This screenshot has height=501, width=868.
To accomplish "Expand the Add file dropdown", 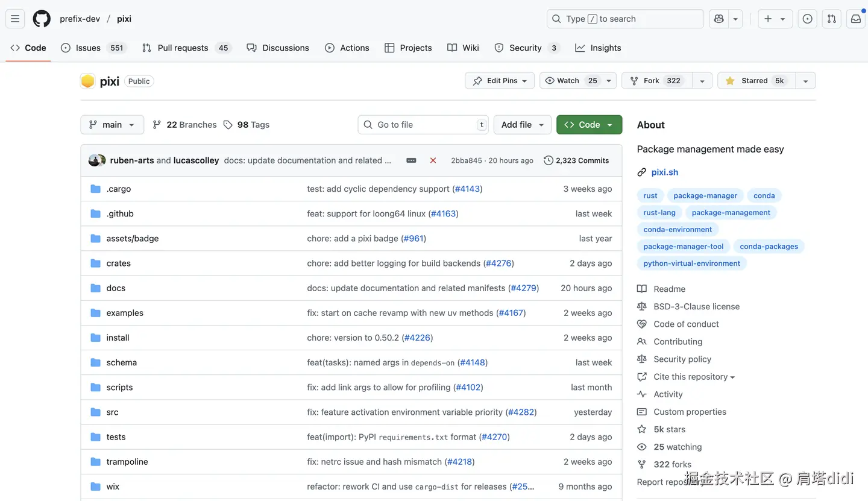I will tap(522, 125).
